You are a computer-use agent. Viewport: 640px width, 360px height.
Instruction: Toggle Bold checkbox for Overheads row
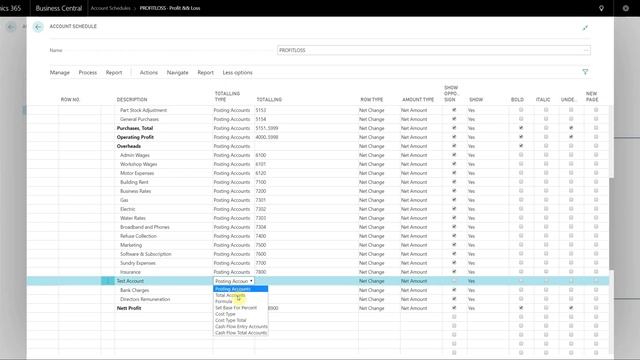(x=521, y=146)
